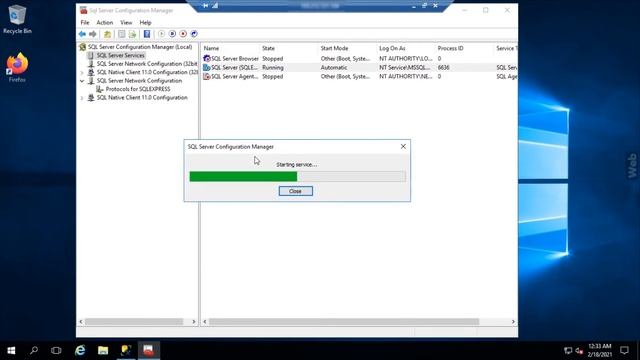Click the Protocols for SQLEXPRESS node icon
The width and height of the screenshot is (640, 360).
click(x=100, y=89)
